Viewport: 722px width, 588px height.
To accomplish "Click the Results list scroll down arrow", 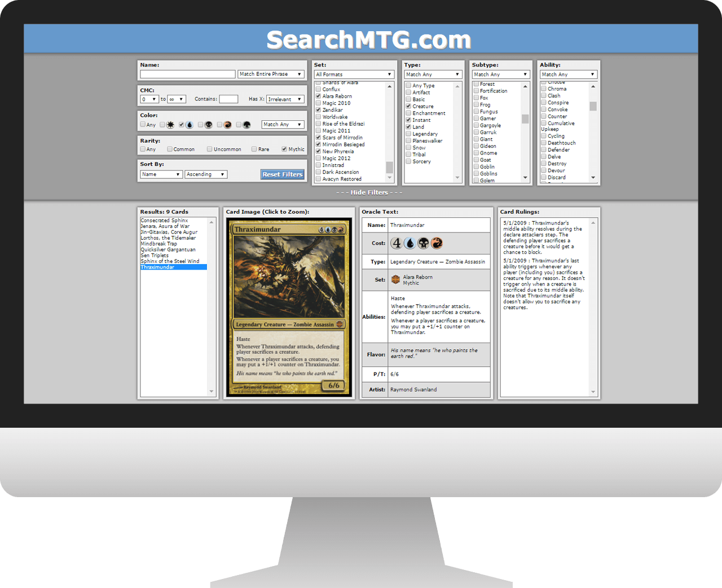I will click(212, 391).
